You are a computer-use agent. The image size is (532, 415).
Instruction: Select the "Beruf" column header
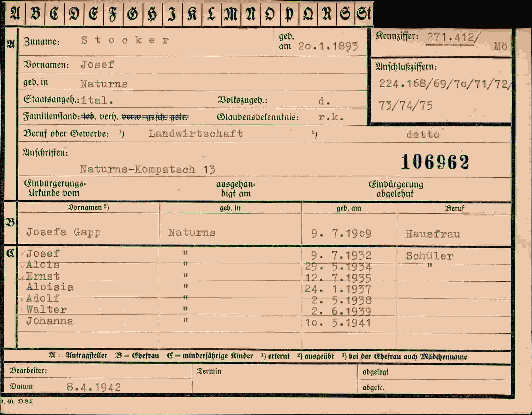455,209
